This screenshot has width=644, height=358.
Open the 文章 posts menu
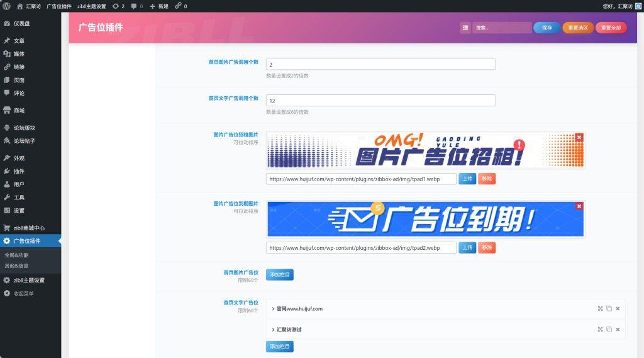(x=30, y=41)
